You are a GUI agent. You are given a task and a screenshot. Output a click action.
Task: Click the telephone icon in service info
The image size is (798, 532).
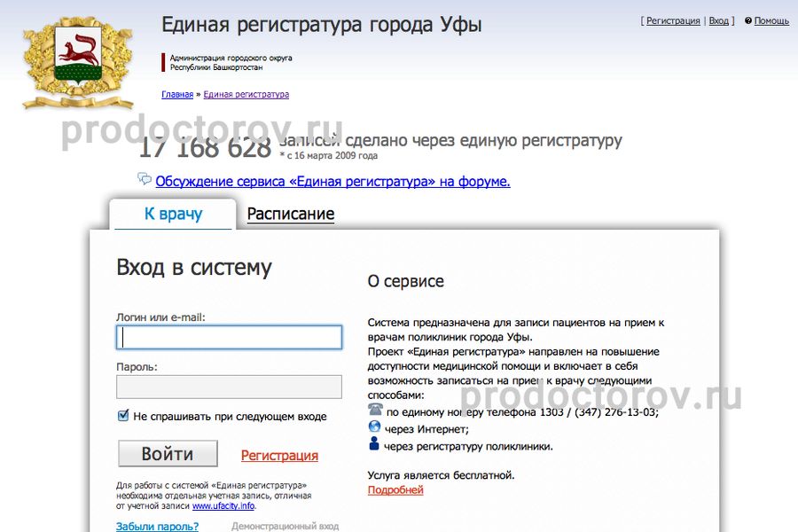click(375, 411)
